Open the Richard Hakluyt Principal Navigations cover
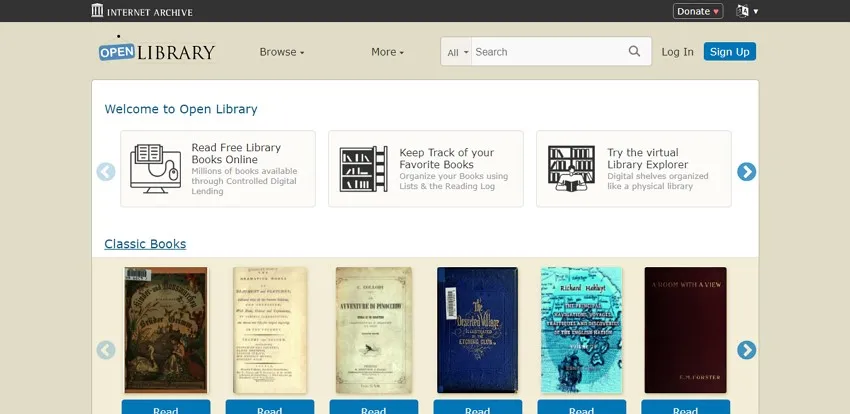 pos(582,329)
